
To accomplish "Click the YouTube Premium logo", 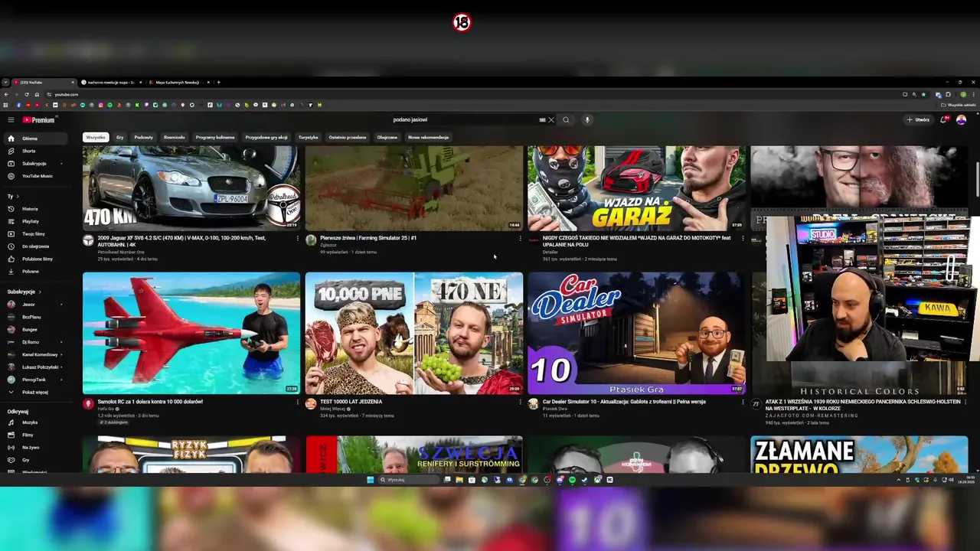I will point(38,119).
